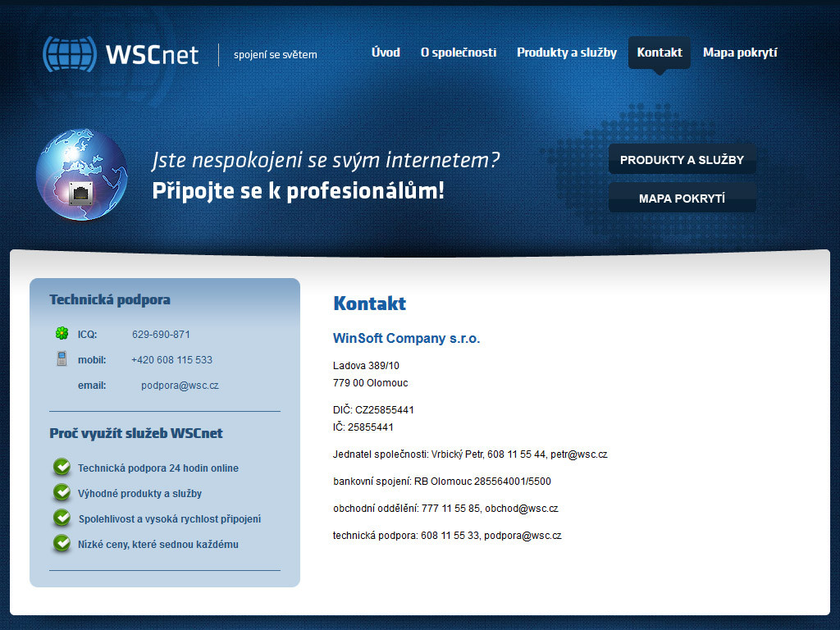Viewport: 840px width, 630px height.
Task: Click the obchod@wsc.cz email address
Action: point(522,509)
